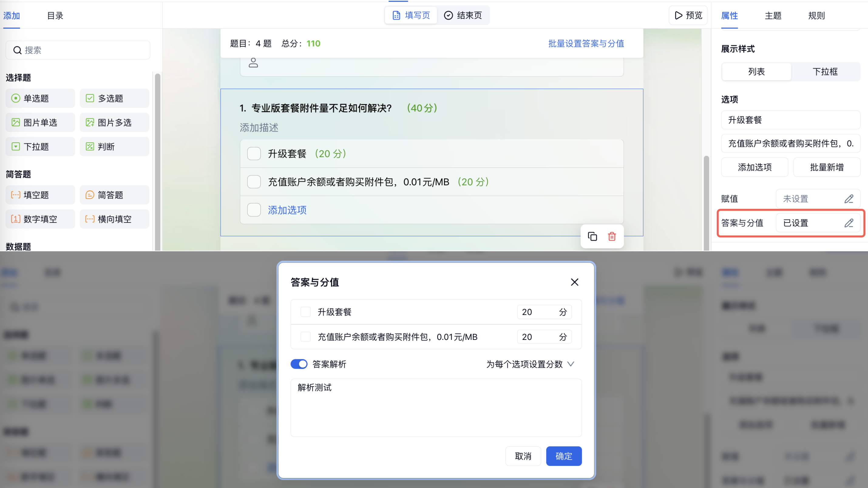The image size is (868, 488).
Task: Open the 填写页 page tab
Action: coord(411,15)
